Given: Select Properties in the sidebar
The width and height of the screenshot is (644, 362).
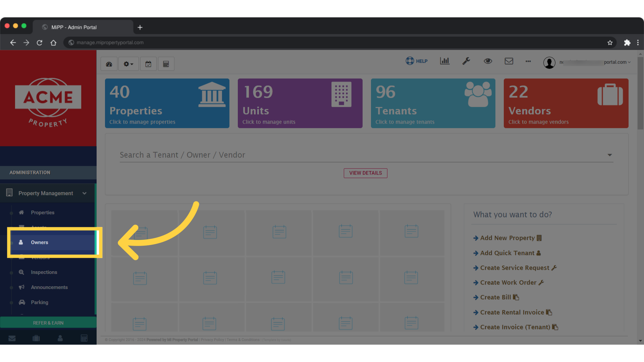Looking at the screenshot, I should [43, 213].
